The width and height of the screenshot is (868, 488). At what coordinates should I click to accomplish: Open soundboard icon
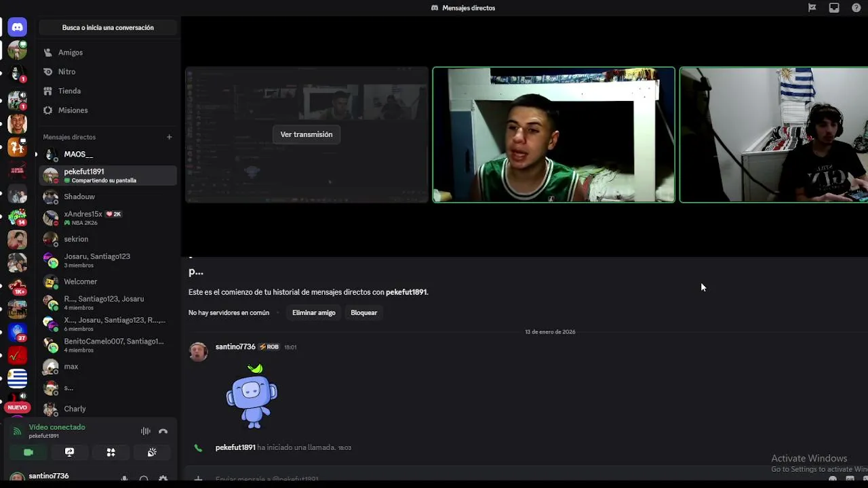point(152,452)
